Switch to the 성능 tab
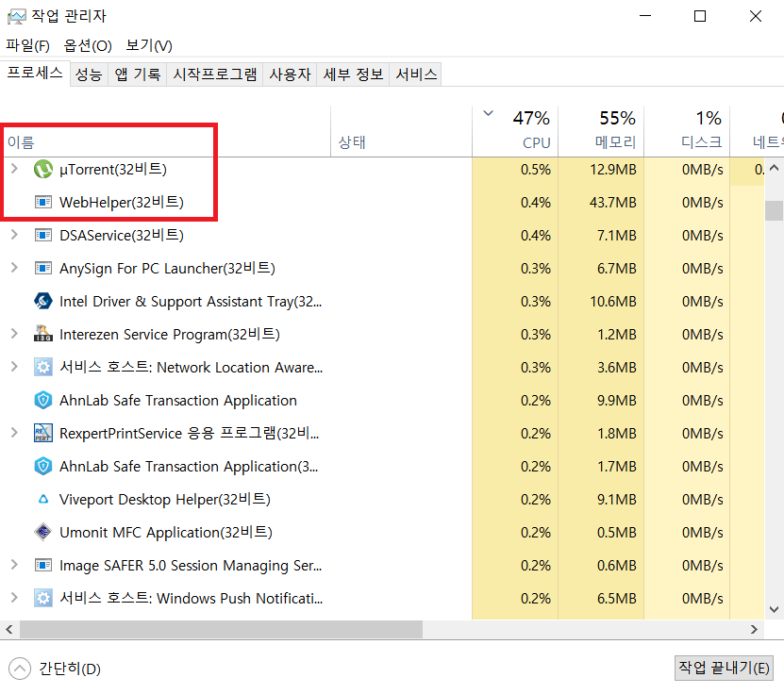 point(89,74)
